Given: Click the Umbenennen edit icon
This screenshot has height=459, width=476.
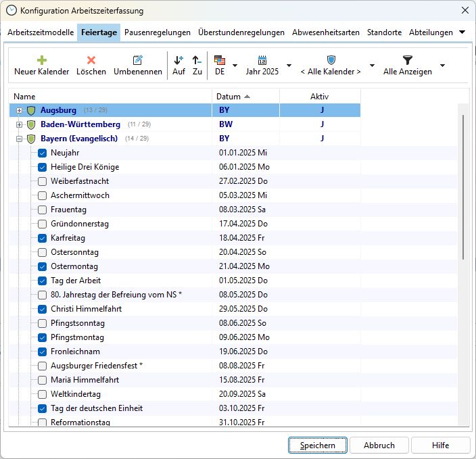Looking at the screenshot, I should click(138, 60).
